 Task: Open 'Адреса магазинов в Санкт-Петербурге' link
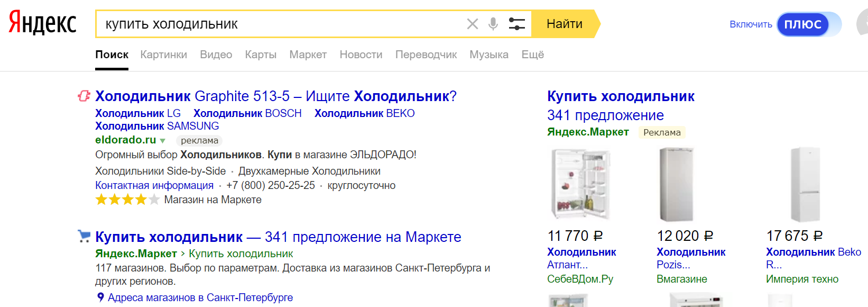pyautogui.click(x=200, y=297)
